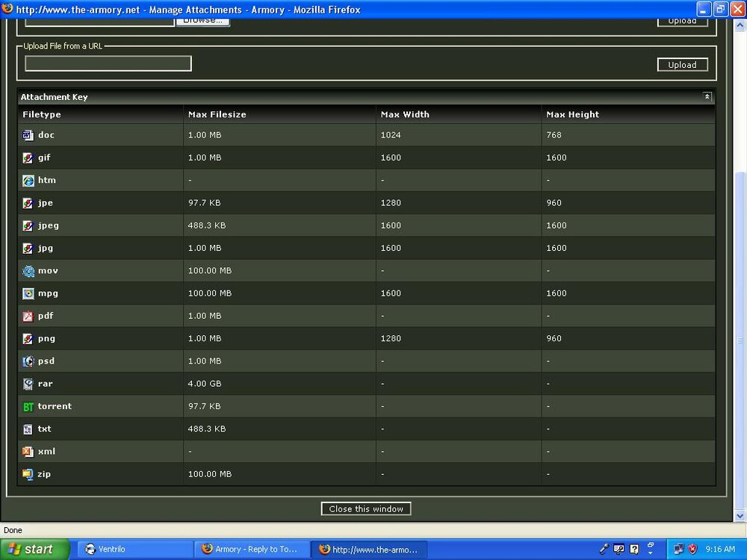Switch to Armory - Reply to Topic taskbar item
The height and width of the screenshot is (560, 747).
(x=250, y=549)
